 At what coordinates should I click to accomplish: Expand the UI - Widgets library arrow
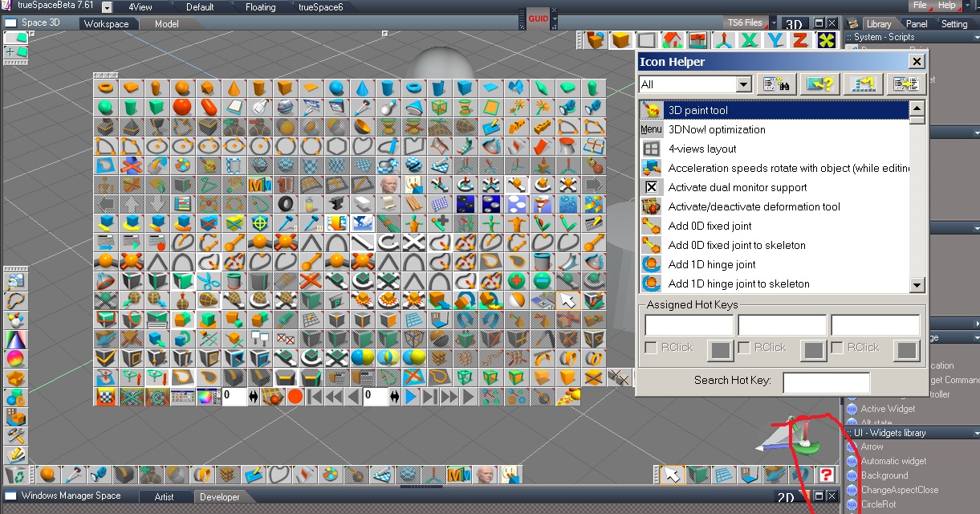(x=977, y=433)
